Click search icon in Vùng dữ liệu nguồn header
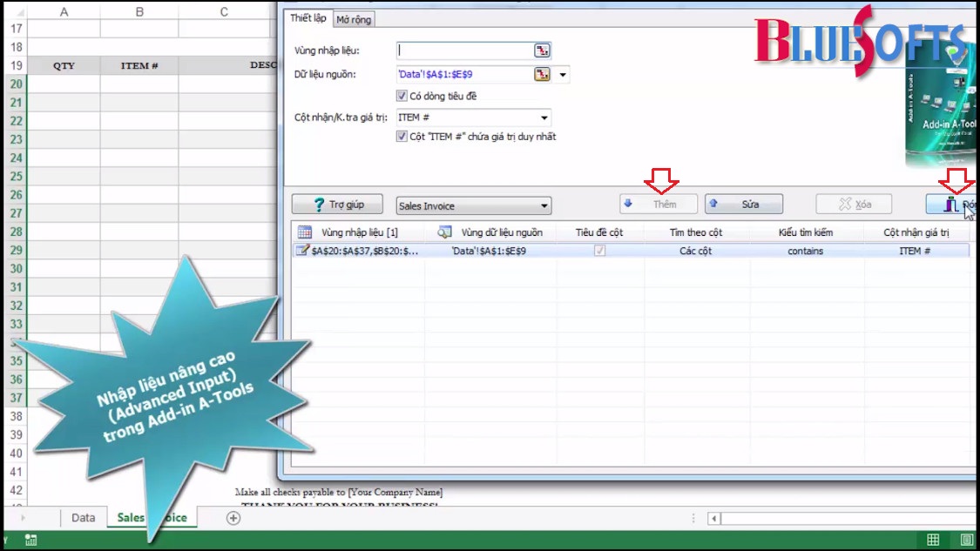The width and height of the screenshot is (980, 551). click(444, 232)
